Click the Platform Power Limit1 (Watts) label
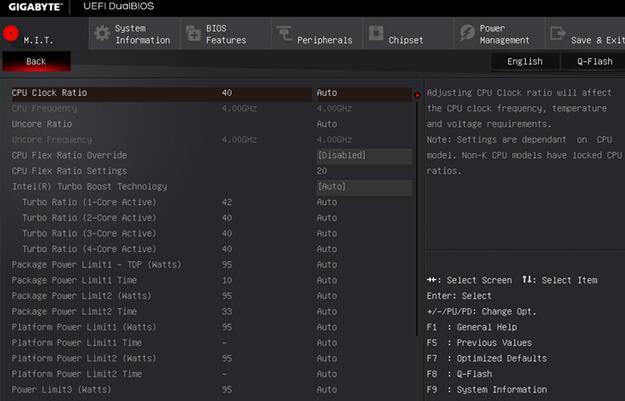The width and height of the screenshot is (625, 401). [x=84, y=327]
